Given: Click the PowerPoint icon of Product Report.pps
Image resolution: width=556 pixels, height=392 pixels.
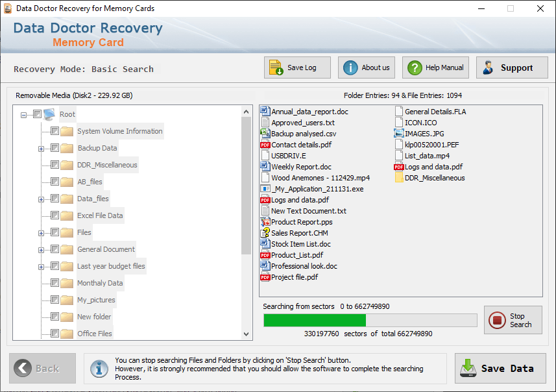Looking at the screenshot, I should click(265, 222).
